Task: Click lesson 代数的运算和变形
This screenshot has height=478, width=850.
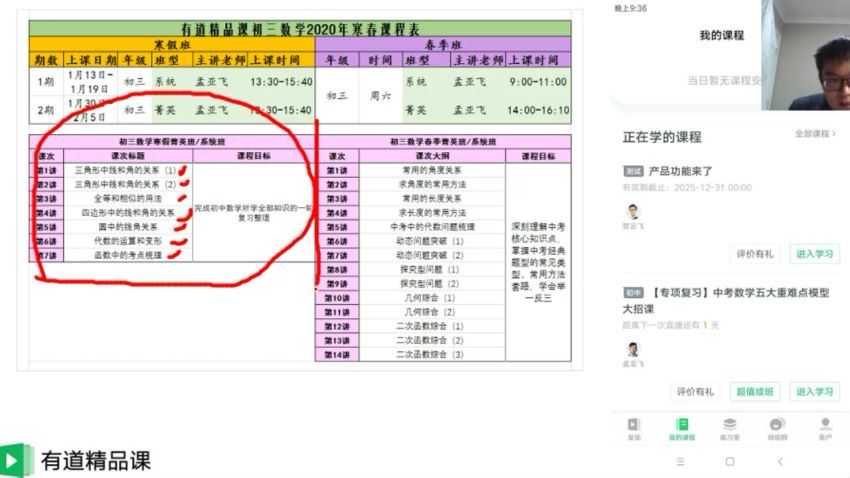Action: [x=128, y=241]
